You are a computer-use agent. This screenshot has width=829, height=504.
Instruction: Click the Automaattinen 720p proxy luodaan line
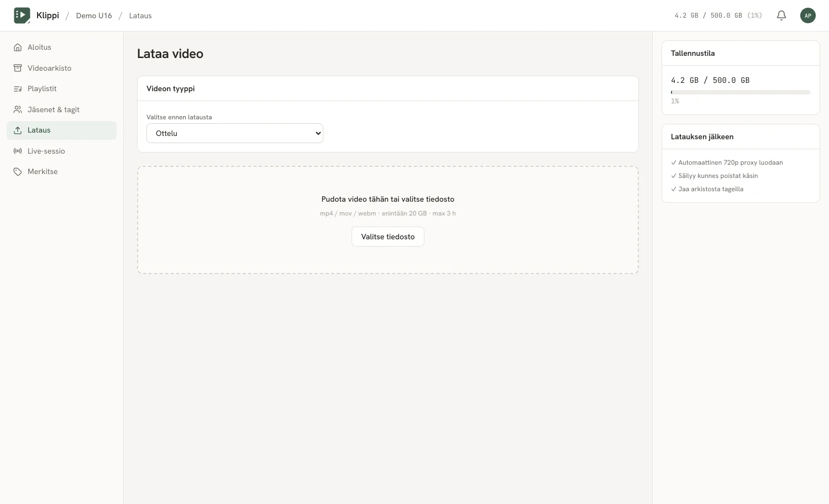click(727, 162)
